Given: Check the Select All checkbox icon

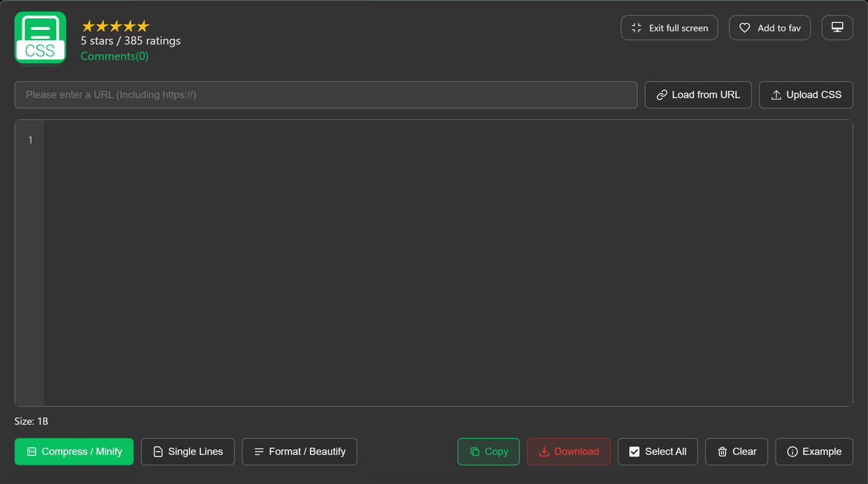Looking at the screenshot, I should click(x=634, y=452).
